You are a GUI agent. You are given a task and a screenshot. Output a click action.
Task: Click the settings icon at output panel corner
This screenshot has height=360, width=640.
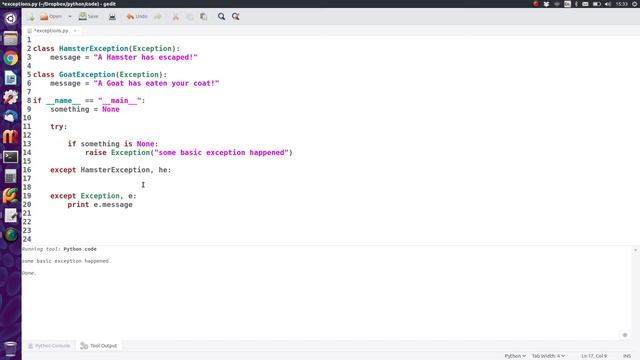point(625,335)
